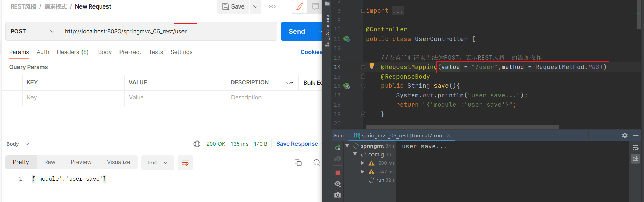
Task: Open the Text format dropdown
Action: click(157, 163)
